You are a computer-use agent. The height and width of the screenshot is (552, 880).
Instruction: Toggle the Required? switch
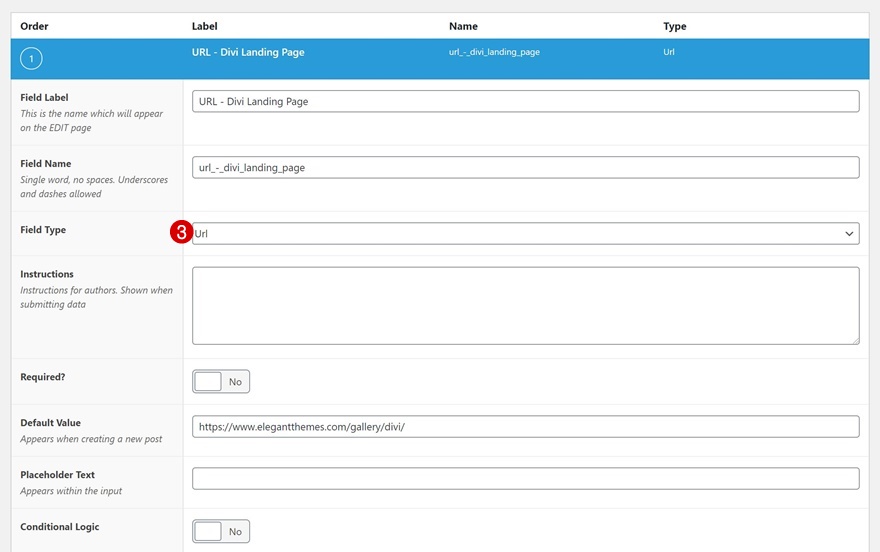(x=221, y=381)
